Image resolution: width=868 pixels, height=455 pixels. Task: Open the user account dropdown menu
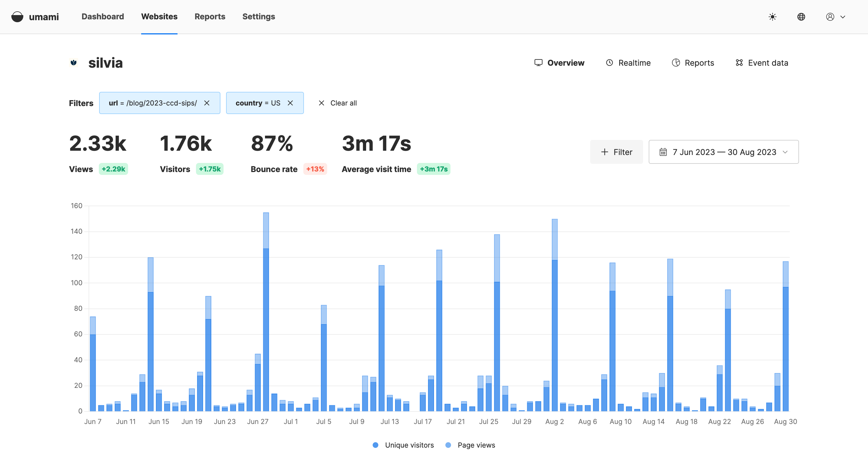coord(835,17)
